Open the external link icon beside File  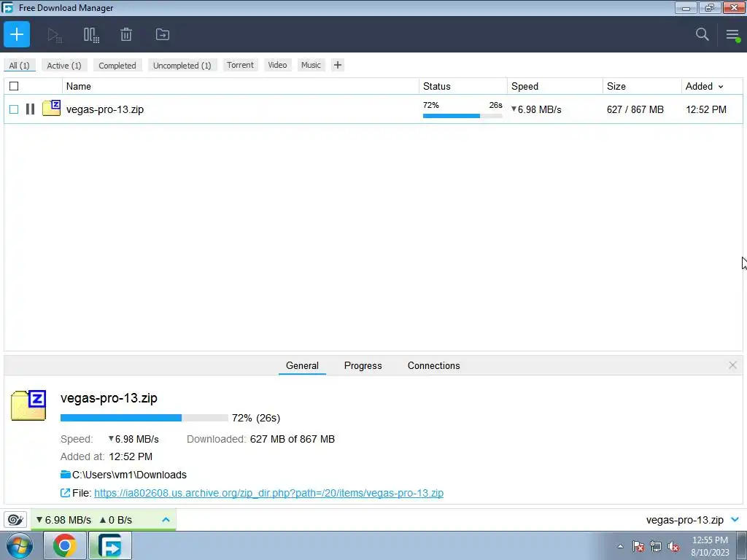click(65, 493)
